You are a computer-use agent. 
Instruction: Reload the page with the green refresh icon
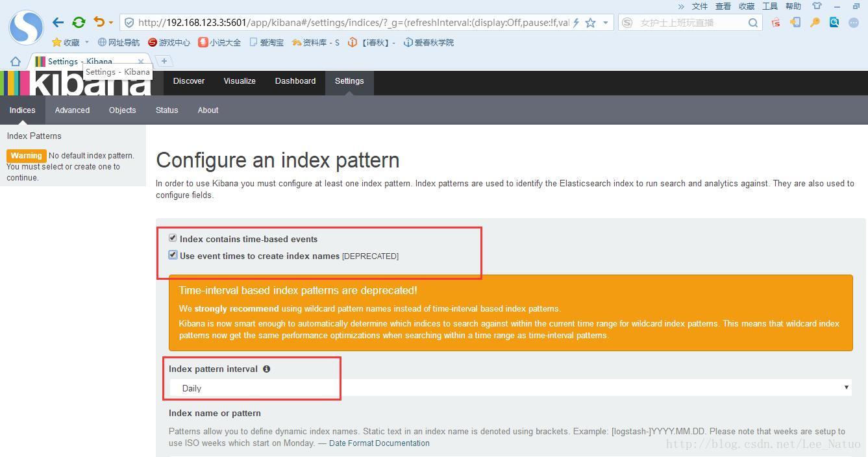79,22
